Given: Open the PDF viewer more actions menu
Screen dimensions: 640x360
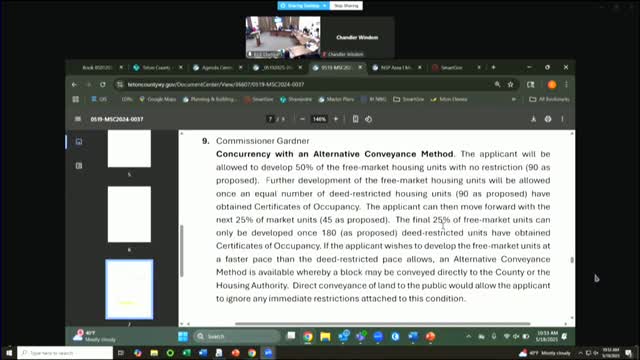Looking at the screenshot, I should (x=562, y=119).
